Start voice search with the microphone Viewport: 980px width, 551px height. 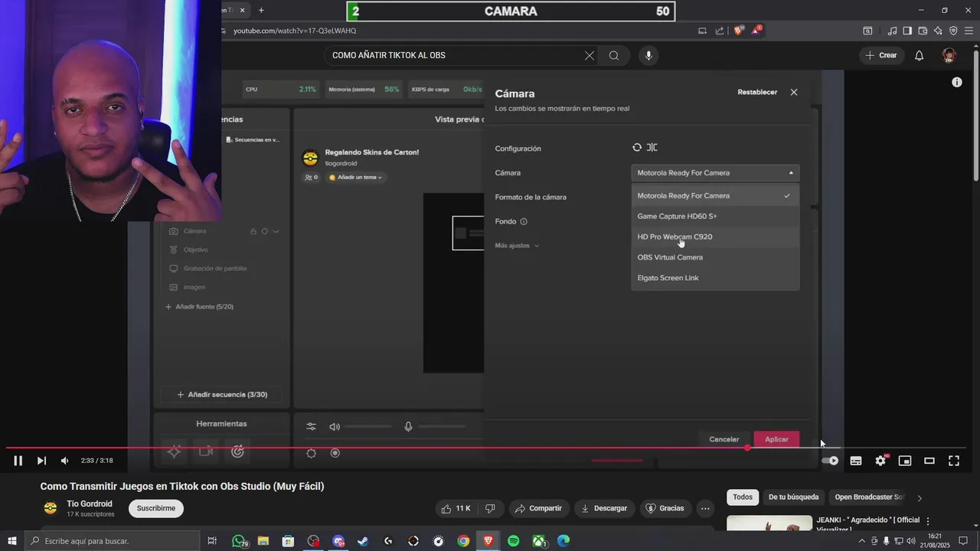(648, 55)
